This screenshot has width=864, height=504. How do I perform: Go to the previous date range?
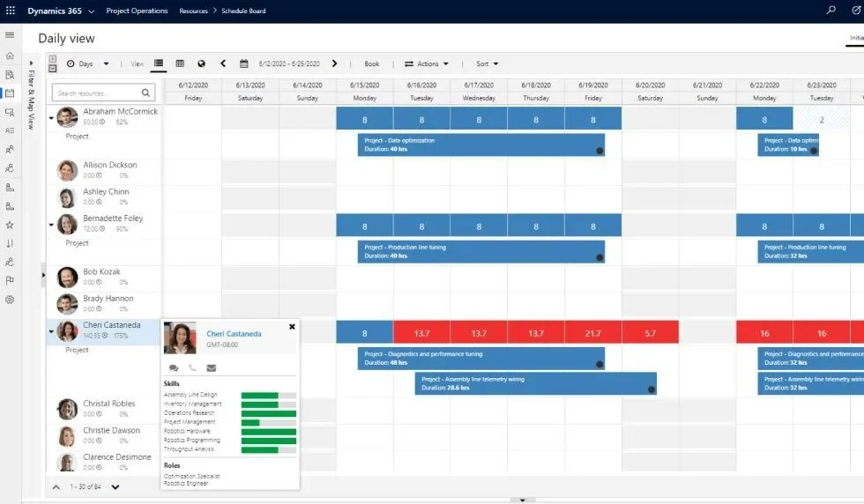[223, 63]
